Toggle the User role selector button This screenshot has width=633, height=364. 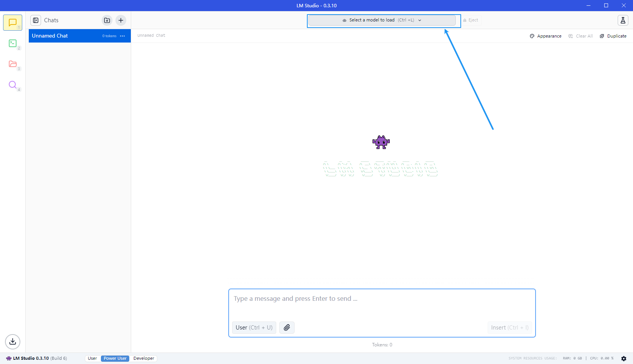pyautogui.click(x=254, y=328)
